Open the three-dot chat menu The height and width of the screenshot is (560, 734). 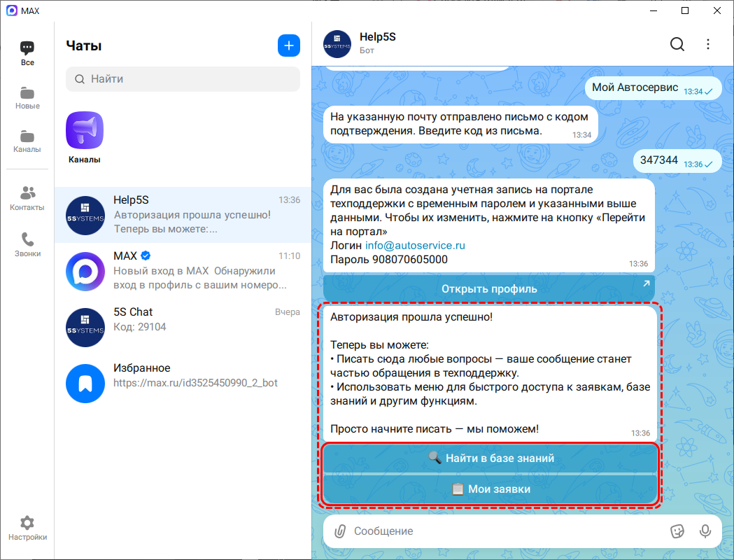(x=708, y=44)
